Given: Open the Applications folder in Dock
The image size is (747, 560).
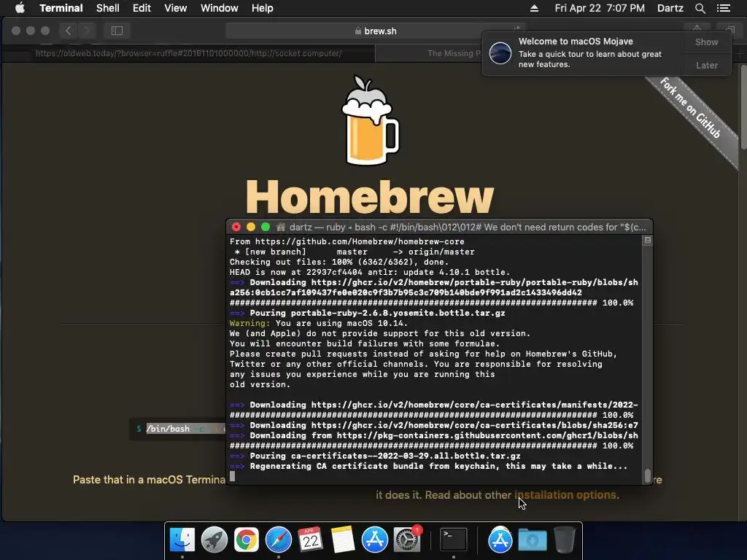Looking at the screenshot, I should pyautogui.click(x=500, y=540).
